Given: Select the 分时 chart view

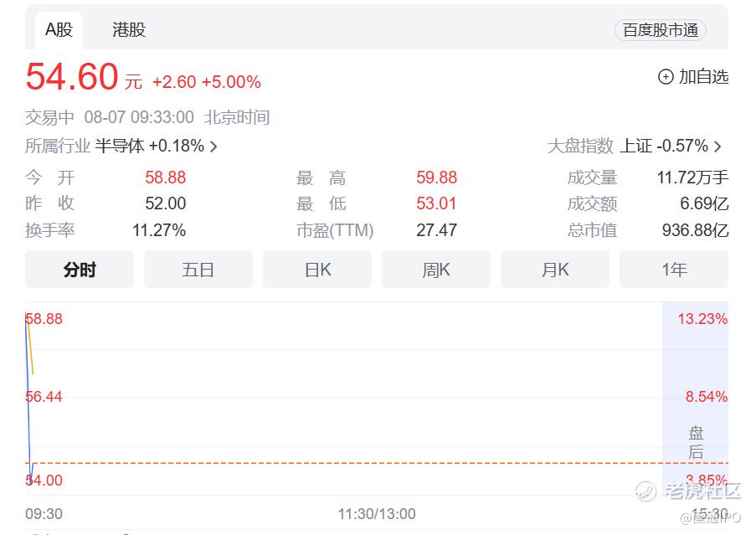Looking at the screenshot, I should pos(80,270).
